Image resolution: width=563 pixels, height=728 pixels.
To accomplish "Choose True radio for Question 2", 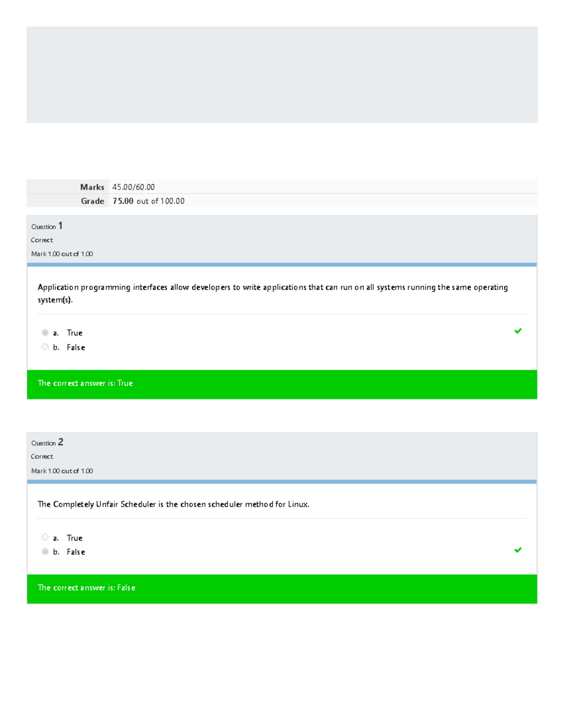I will point(45,537).
